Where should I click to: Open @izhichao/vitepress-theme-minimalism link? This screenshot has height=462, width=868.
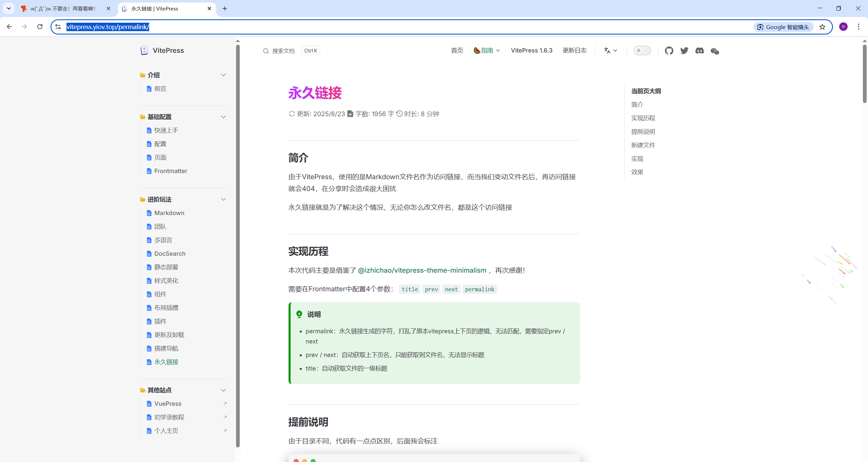[x=422, y=270]
